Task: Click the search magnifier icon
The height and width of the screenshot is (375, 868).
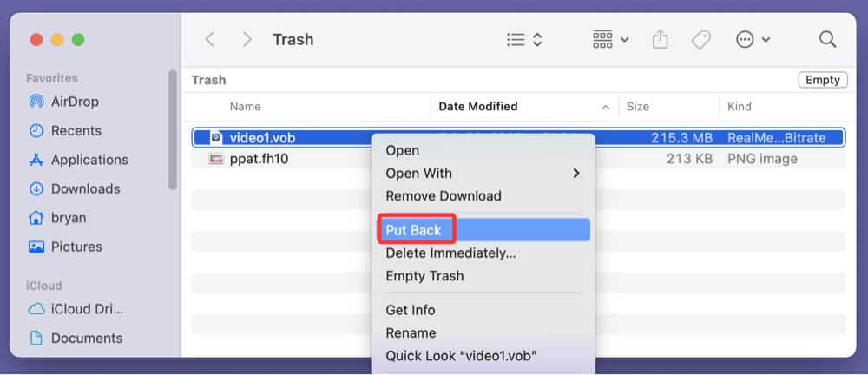Action: point(827,40)
